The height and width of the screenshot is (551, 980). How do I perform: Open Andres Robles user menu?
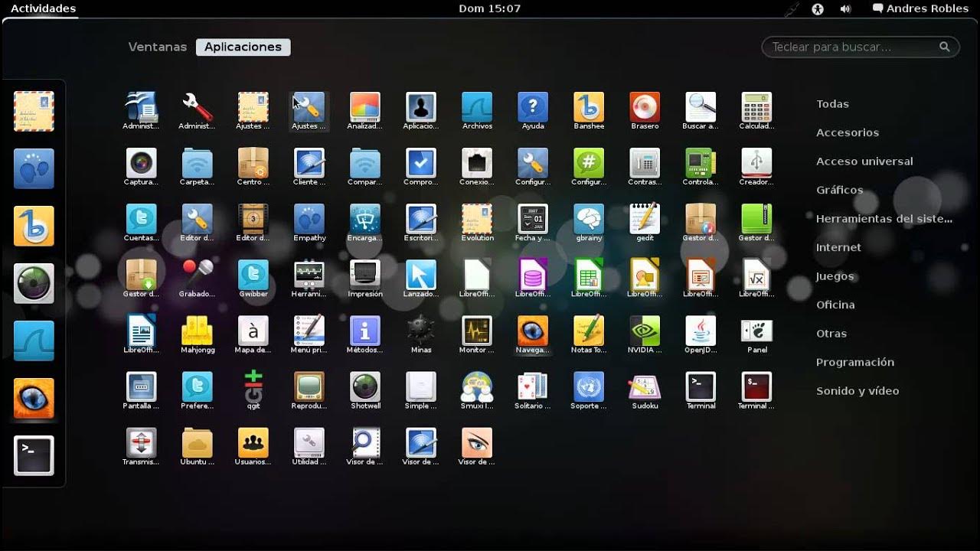pos(921,8)
